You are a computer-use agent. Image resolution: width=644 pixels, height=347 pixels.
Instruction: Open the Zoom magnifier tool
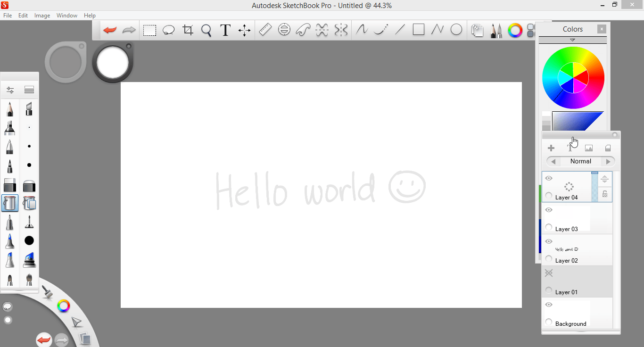pos(206,29)
